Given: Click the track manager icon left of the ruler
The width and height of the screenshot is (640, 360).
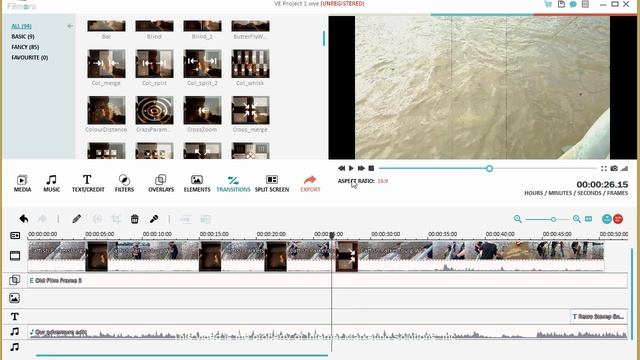Looking at the screenshot, I should click(x=15, y=236).
